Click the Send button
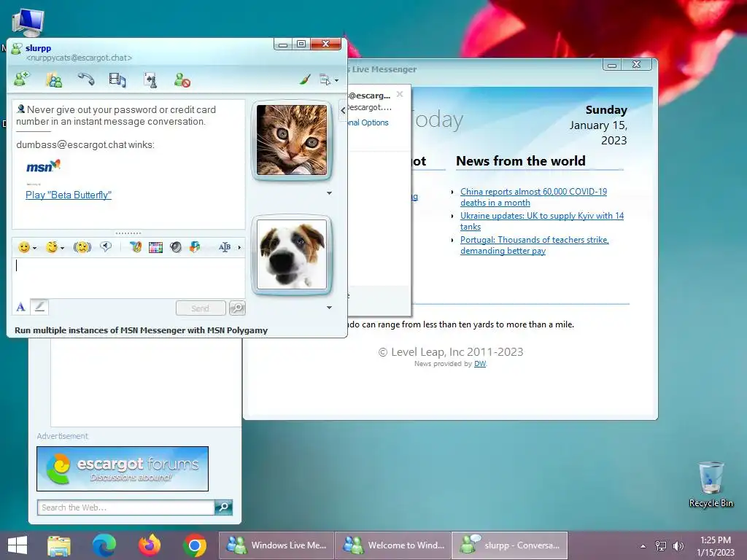 coord(201,308)
